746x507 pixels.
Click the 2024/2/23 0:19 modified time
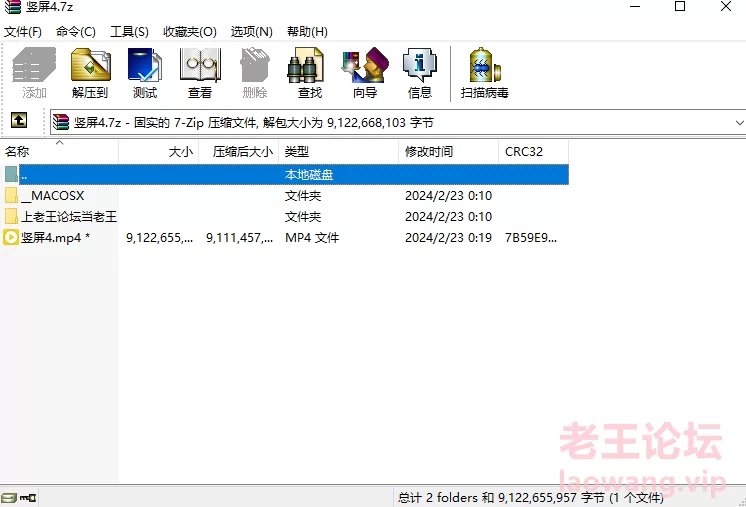click(x=448, y=237)
